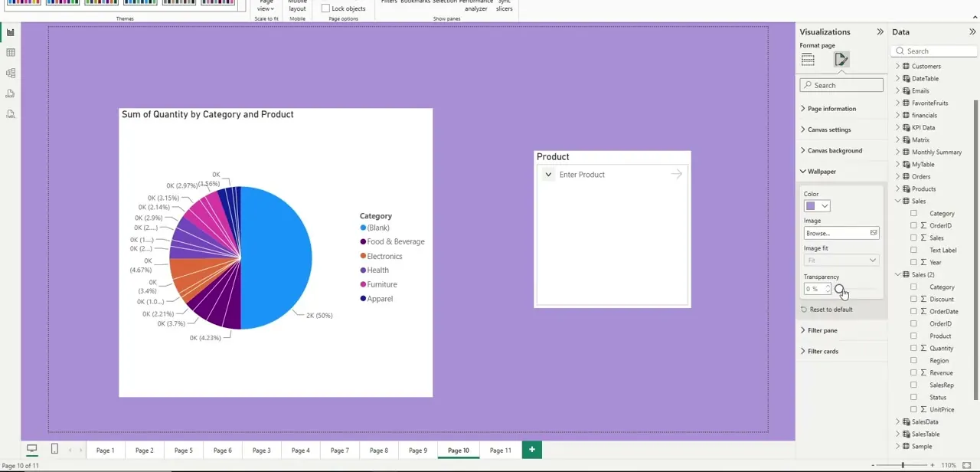Click the zoom slider in status bar
The height and width of the screenshot is (472, 980).
[903, 466]
